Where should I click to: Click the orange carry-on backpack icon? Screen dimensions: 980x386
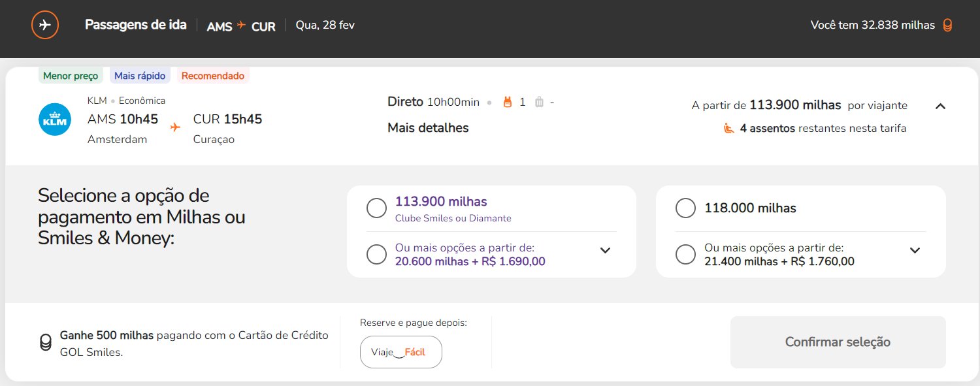coord(506,102)
